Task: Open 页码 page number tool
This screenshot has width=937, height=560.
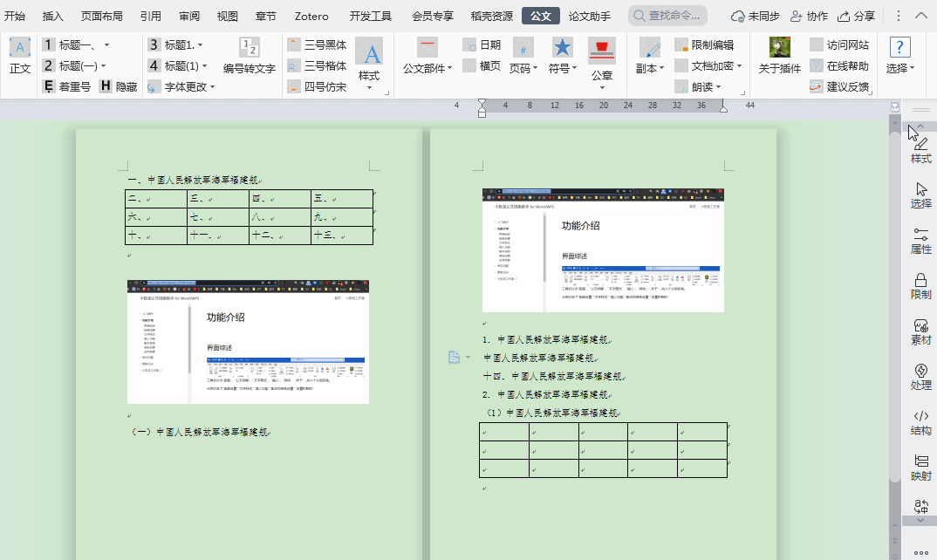Action: coord(523,56)
